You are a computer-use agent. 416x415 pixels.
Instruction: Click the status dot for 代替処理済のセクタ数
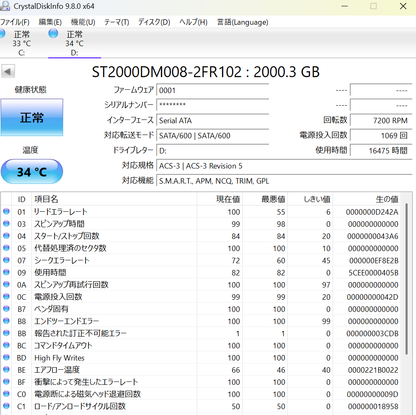click(6, 248)
